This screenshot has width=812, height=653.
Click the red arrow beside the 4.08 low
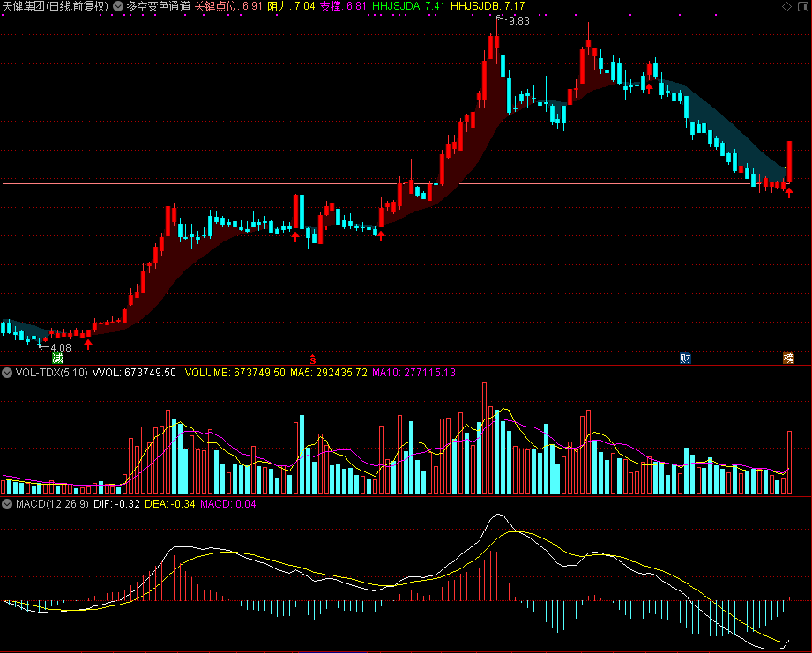point(88,344)
